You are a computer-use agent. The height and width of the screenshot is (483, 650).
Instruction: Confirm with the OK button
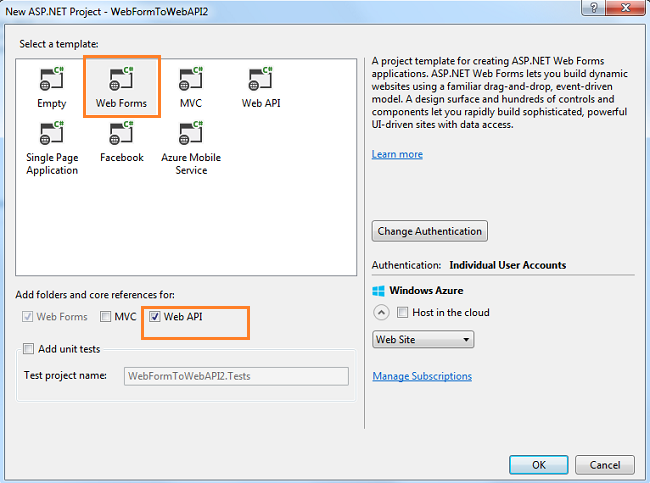coord(538,465)
